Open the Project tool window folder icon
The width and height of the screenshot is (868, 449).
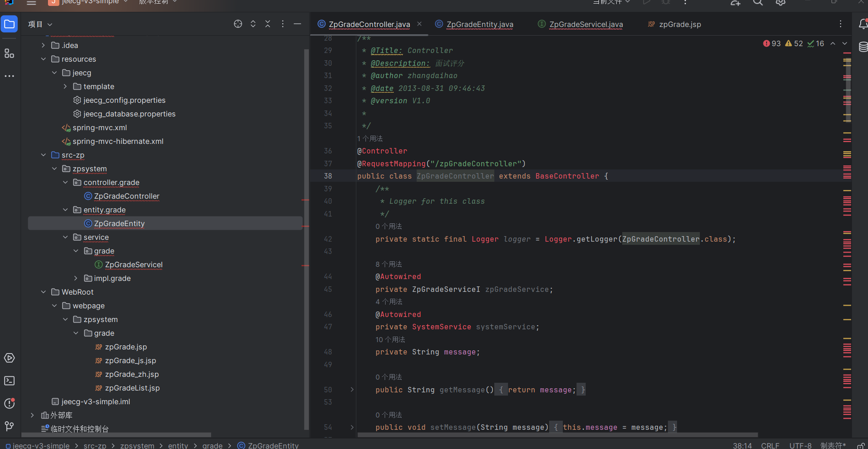click(9, 24)
